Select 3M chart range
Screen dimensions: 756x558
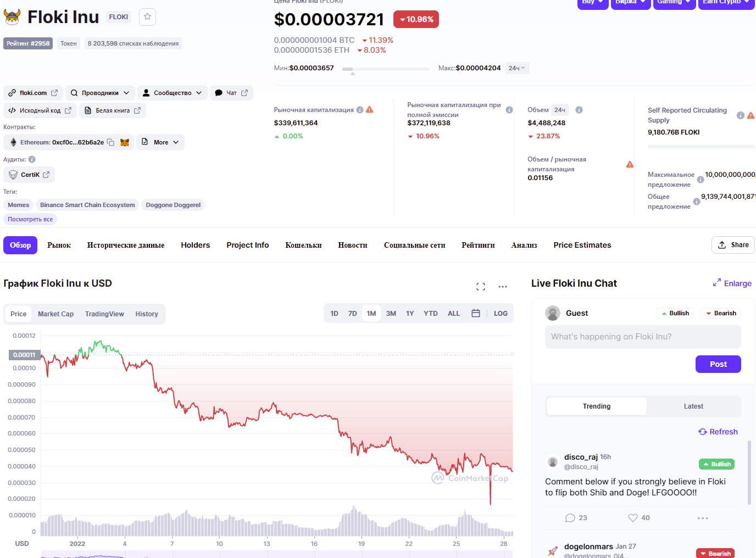391,314
